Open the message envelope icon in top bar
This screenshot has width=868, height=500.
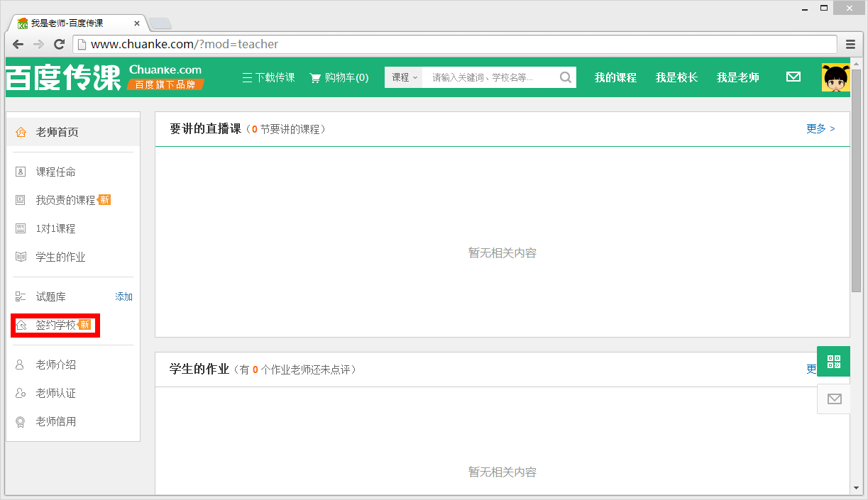point(793,77)
